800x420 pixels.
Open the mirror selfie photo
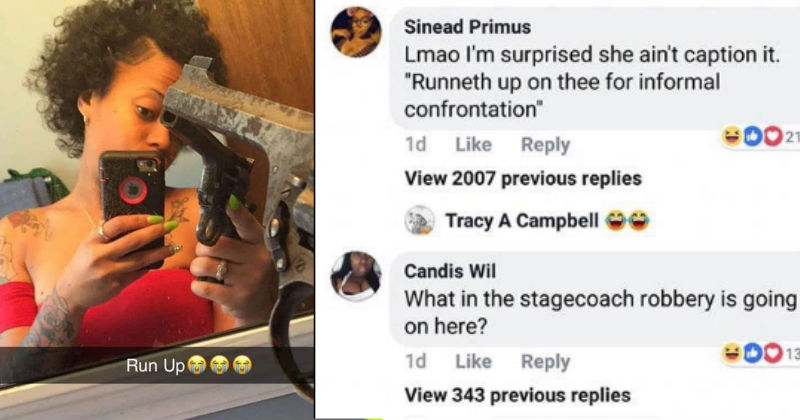click(157, 210)
